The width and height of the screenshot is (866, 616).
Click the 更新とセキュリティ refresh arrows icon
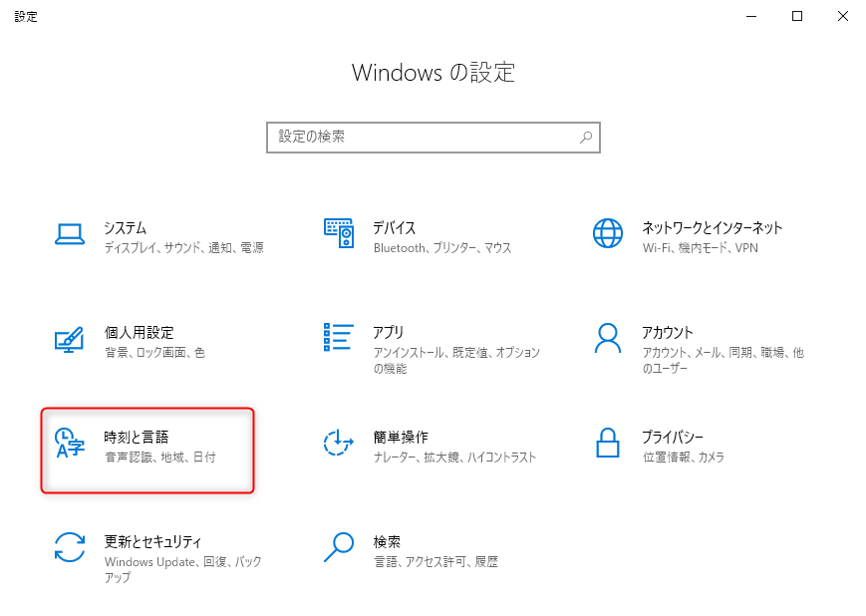click(x=69, y=547)
